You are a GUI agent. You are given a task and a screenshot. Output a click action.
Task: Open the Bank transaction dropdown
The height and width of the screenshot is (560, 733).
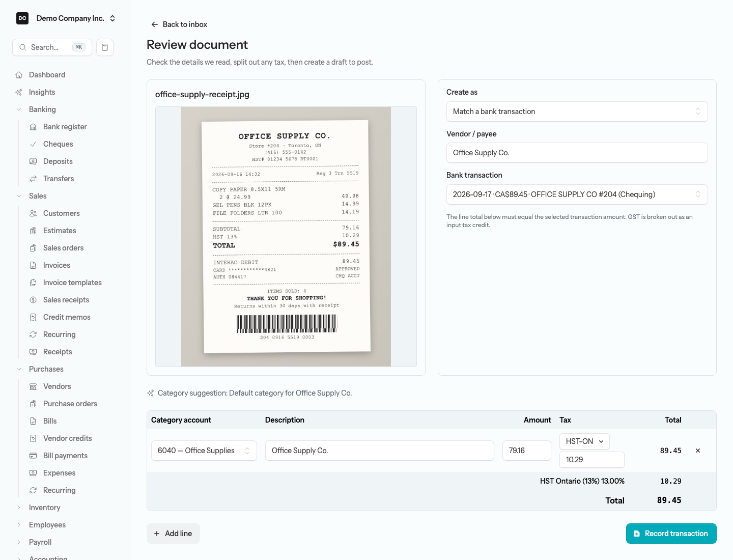click(x=577, y=194)
